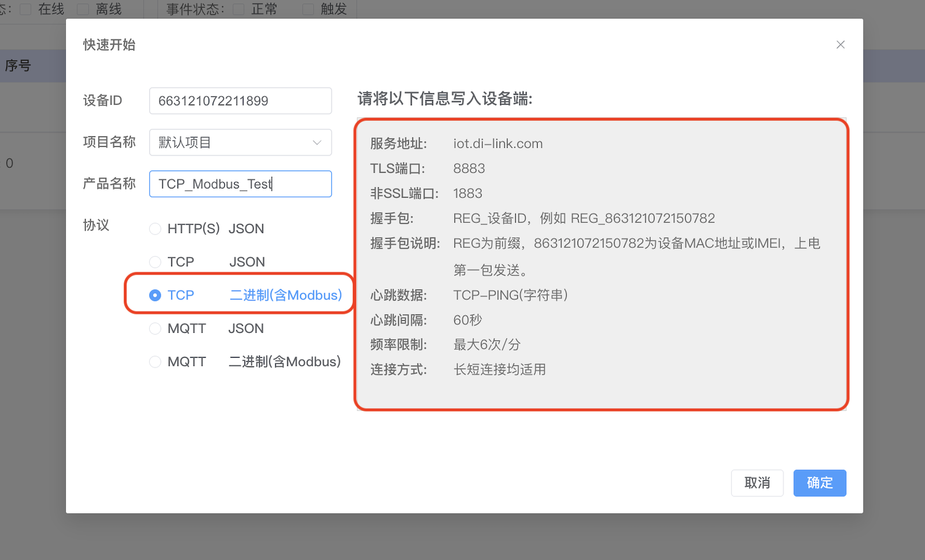Cancel the dialog via 取消 button
Screen dimensions: 925x560
pyautogui.click(x=757, y=483)
